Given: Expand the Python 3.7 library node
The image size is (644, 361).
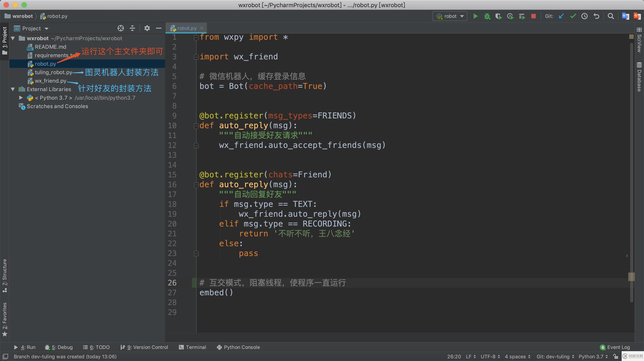Looking at the screenshot, I should pyautogui.click(x=21, y=98).
